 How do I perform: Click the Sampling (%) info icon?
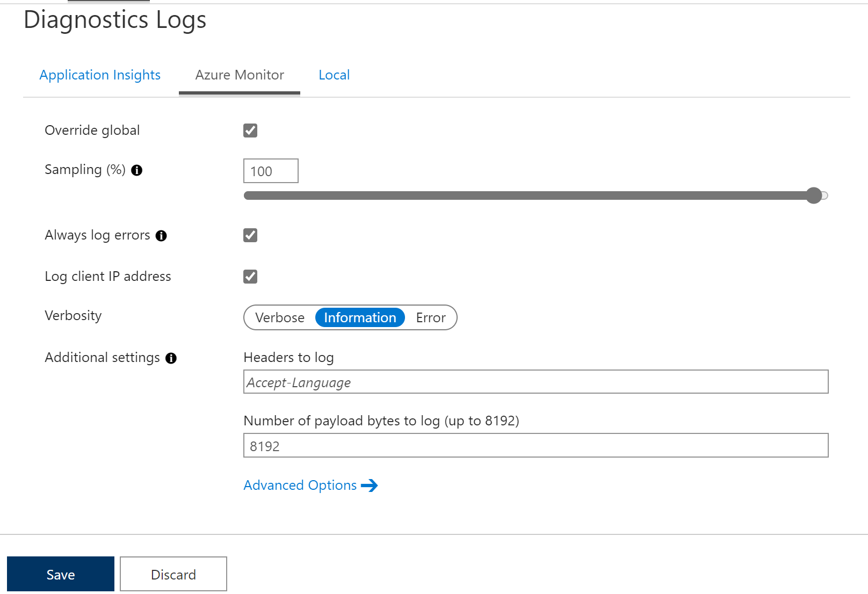(x=137, y=170)
